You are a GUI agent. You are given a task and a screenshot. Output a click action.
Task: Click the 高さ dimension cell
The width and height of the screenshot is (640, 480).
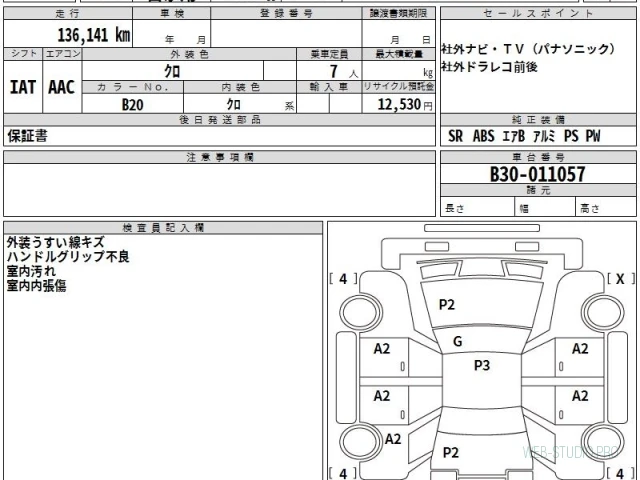[606, 208]
